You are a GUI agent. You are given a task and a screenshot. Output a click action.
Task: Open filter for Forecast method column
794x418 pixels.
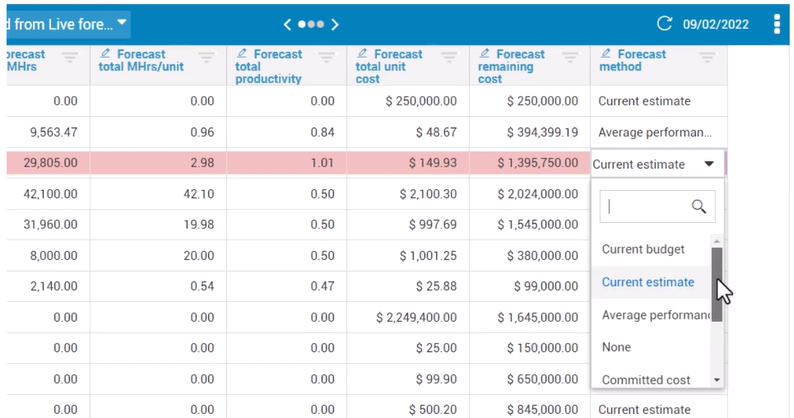coord(707,59)
